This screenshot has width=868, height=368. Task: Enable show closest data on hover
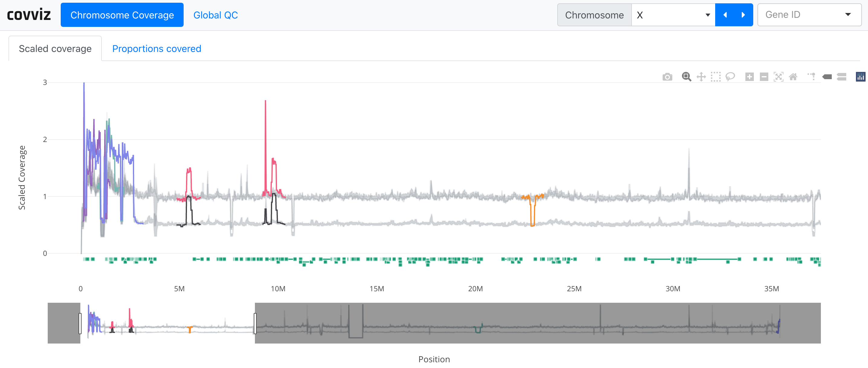827,77
